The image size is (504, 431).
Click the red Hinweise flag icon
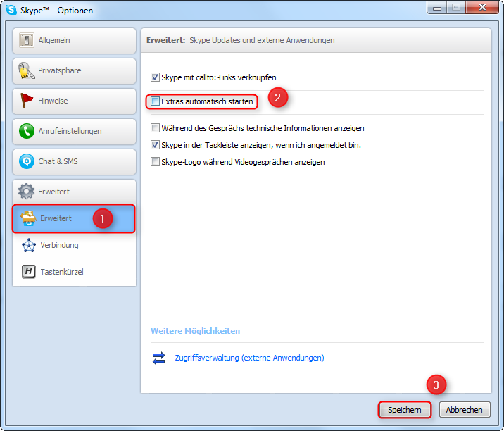(x=26, y=100)
